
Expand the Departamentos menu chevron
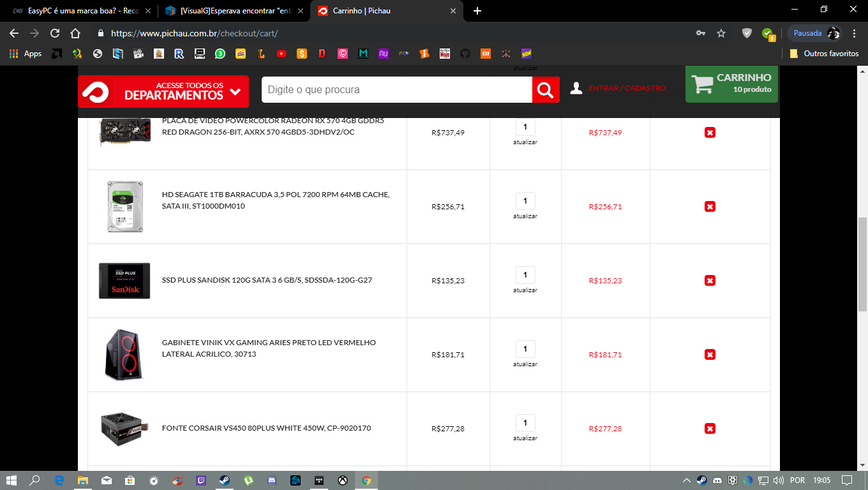tap(235, 92)
